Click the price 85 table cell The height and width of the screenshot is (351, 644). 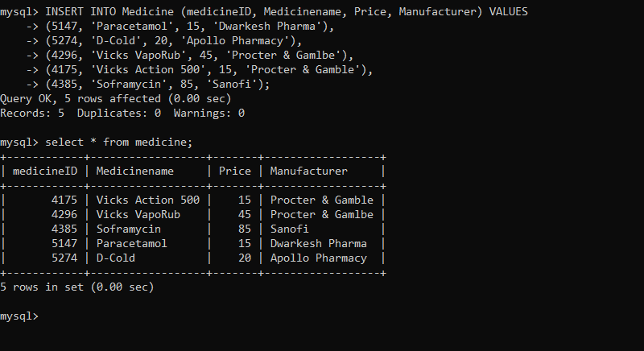coord(245,229)
